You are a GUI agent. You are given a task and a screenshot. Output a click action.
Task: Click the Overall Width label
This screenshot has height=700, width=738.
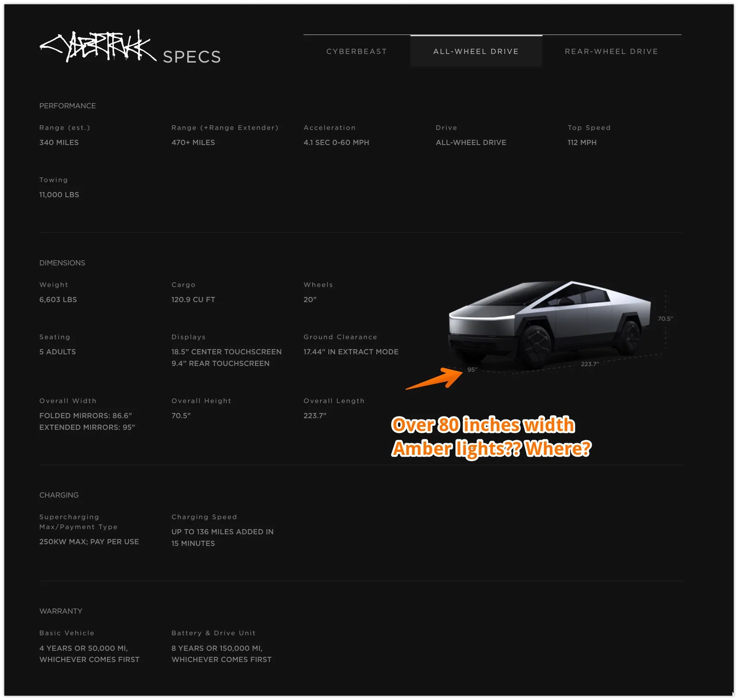click(x=68, y=401)
